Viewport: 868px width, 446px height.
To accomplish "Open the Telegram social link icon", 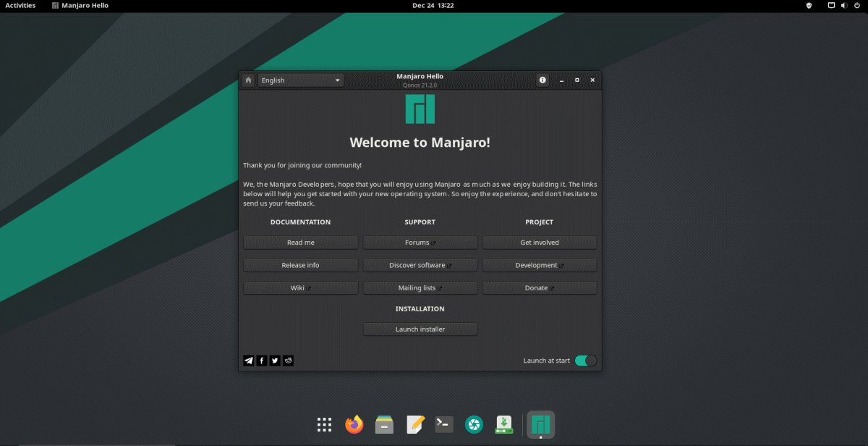I will click(249, 361).
